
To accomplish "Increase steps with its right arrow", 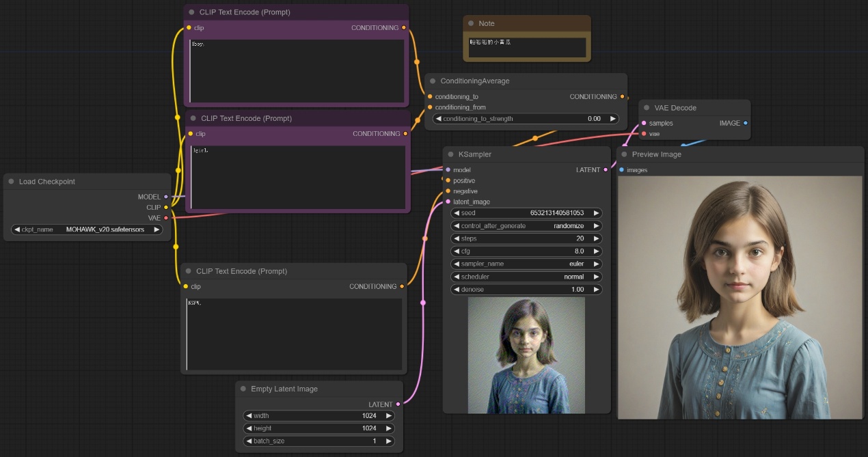I will 597,238.
